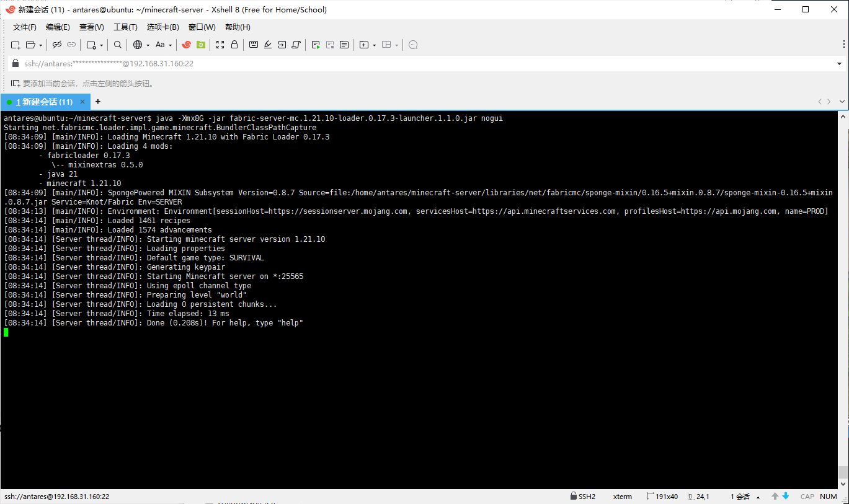
Task: Click the terminal vertical scrollbar down arrow
Action: click(x=843, y=484)
